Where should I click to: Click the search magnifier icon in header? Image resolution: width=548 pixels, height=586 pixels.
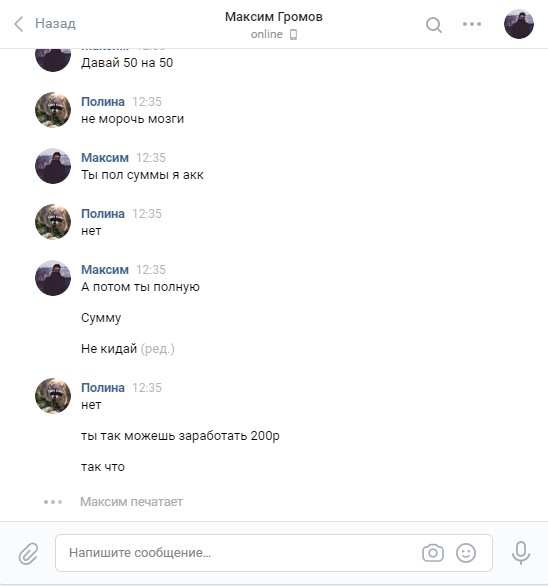tap(434, 25)
